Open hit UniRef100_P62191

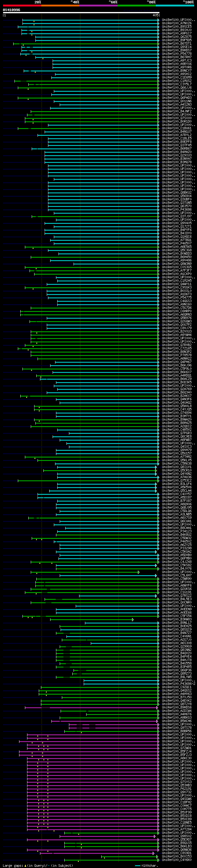[176, 789]
